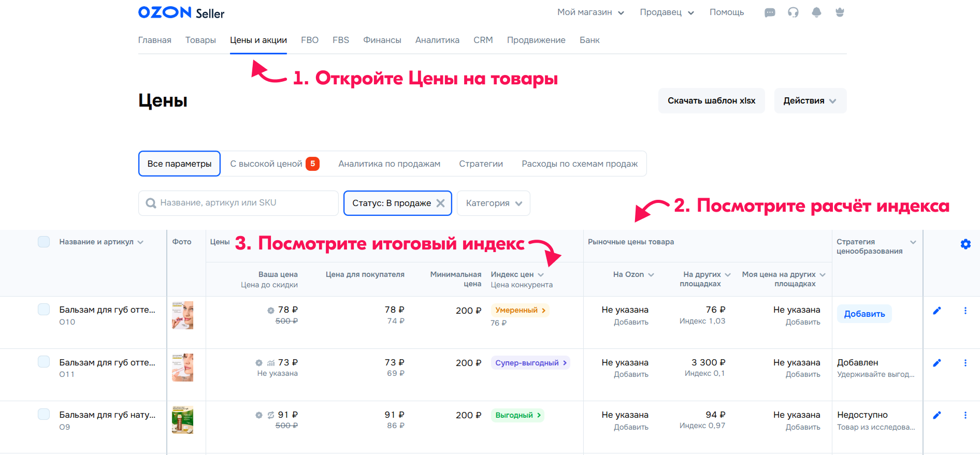Check the box for product O10
The image size is (980, 455).
44,310
